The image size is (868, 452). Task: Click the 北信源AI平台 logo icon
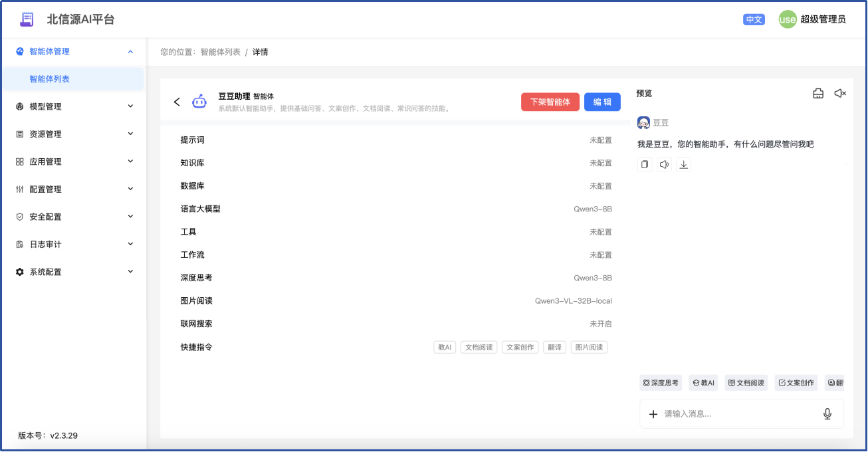(x=27, y=19)
